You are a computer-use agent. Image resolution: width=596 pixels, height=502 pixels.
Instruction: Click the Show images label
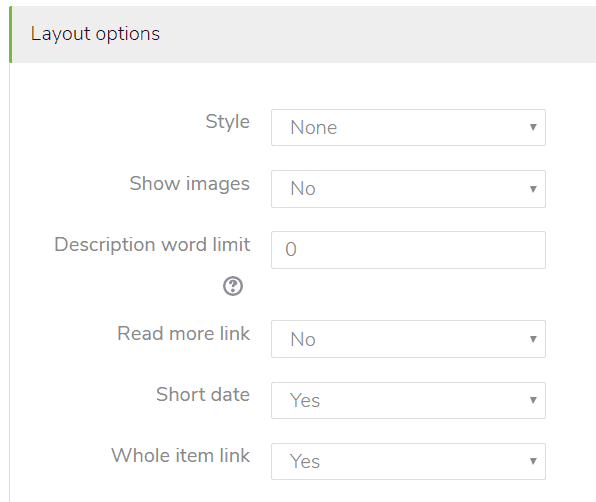190,184
